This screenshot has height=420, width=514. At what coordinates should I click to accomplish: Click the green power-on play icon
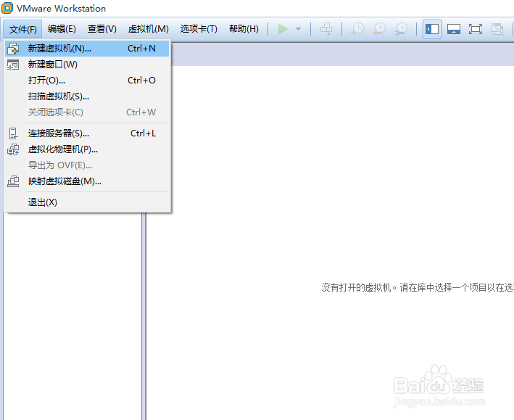283,29
